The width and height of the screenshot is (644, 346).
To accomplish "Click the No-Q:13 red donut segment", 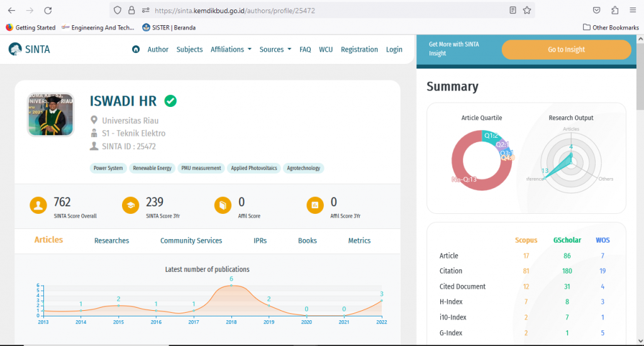I will point(465,179).
